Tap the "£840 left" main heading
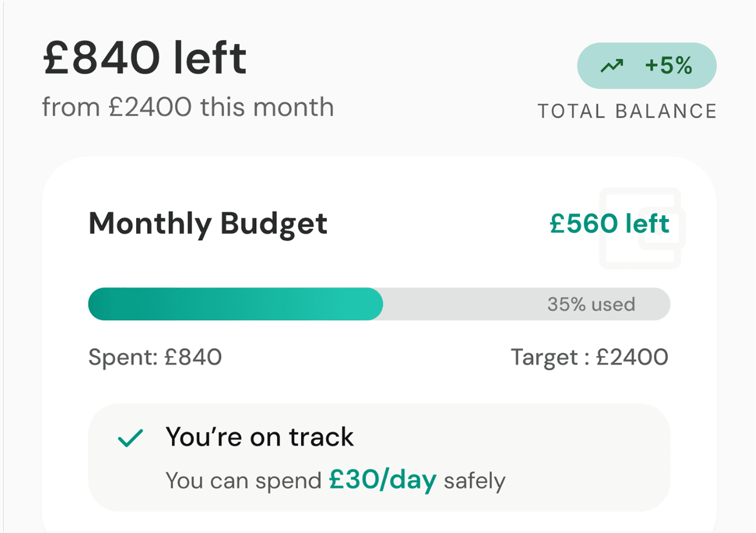 pyautogui.click(x=145, y=58)
